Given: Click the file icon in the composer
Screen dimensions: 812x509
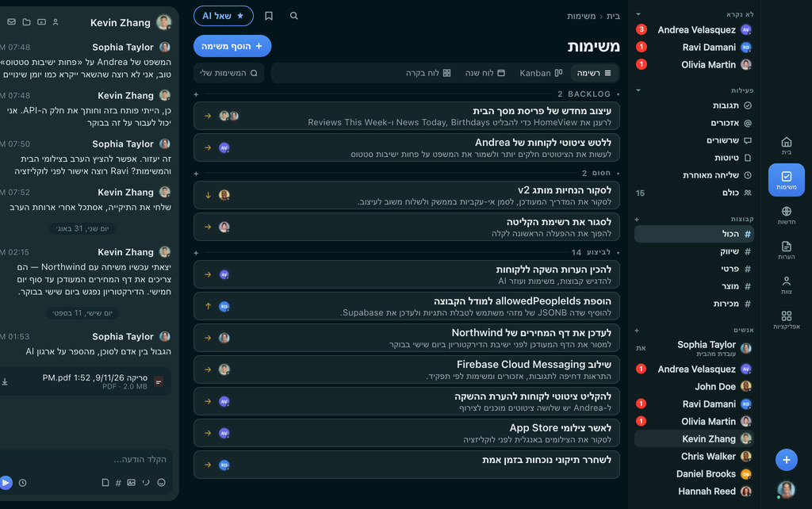Looking at the screenshot, I should [x=105, y=483].
